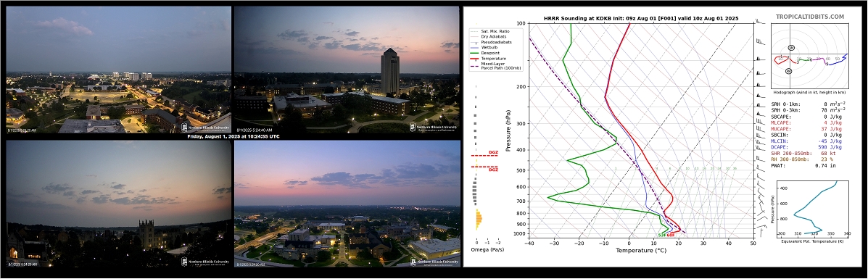Click the Northern Illinois University logo in top-left webcam

pos(205,127)
